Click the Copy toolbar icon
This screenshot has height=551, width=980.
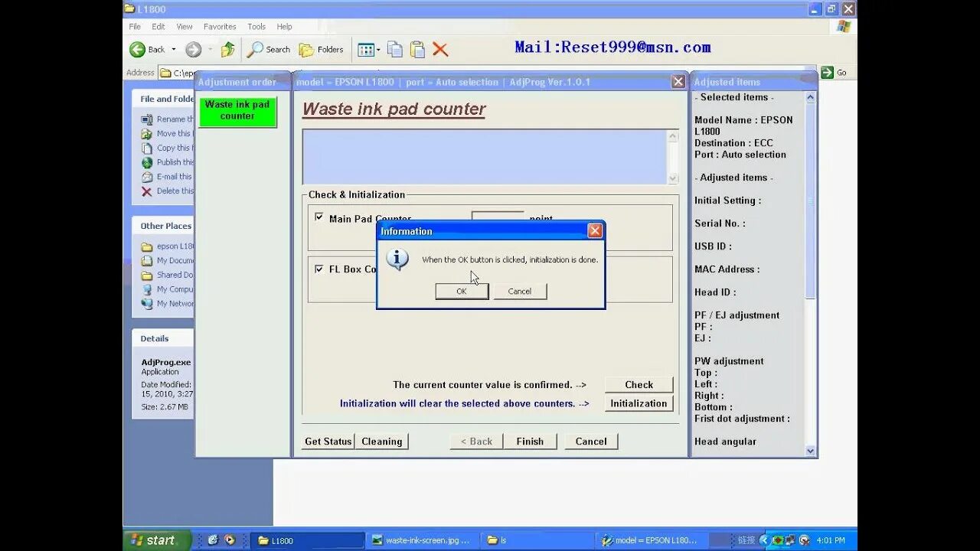point(395,50)
